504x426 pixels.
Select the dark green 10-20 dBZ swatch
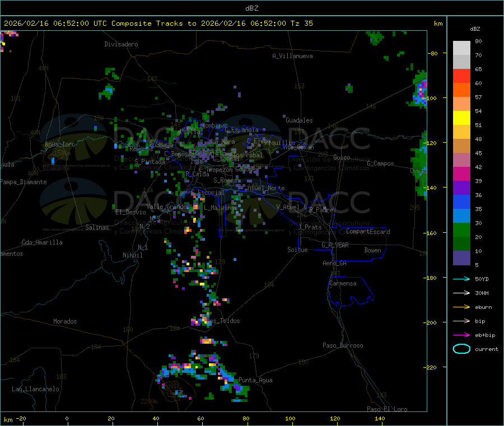tap(461, 244)
